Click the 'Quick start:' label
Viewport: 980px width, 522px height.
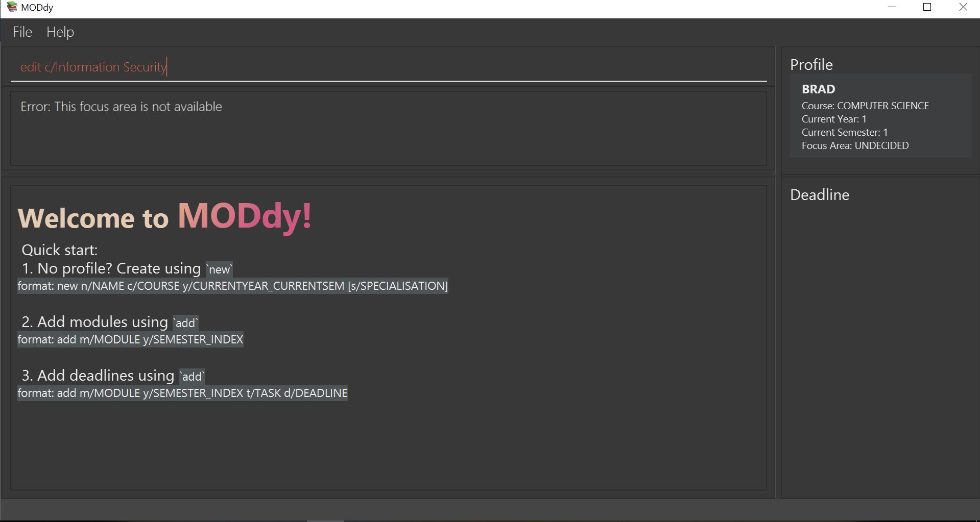coord(59,250)
